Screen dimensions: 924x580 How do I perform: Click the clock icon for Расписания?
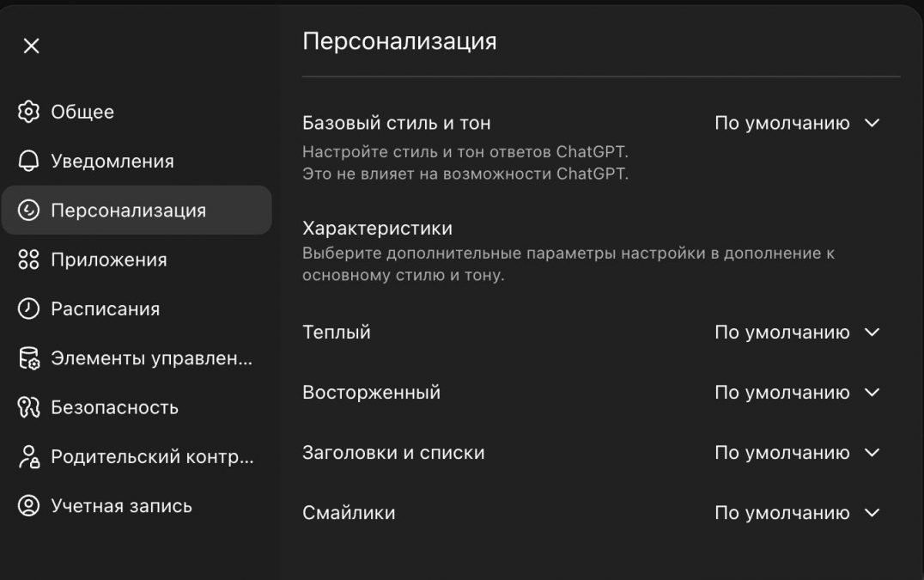coord(29,308)
